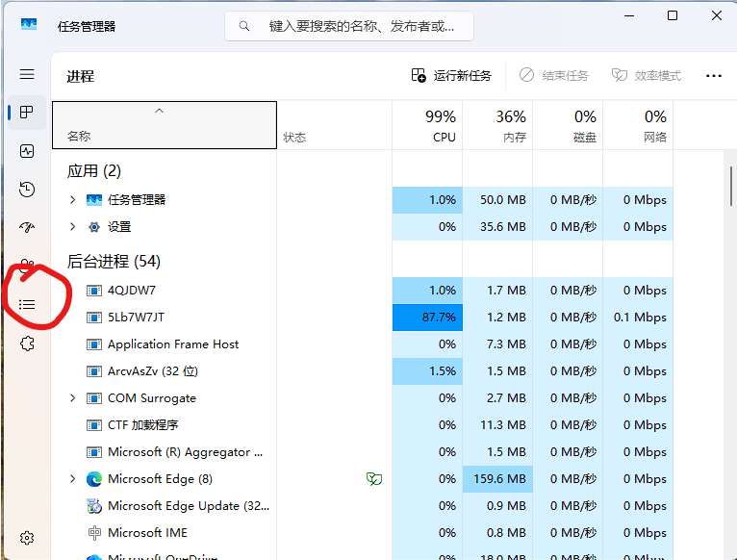Viewport: 737px width, 560px height.
Task: Click the efficiency mode leaf on Edge row
Action: (x=374, y=479)
